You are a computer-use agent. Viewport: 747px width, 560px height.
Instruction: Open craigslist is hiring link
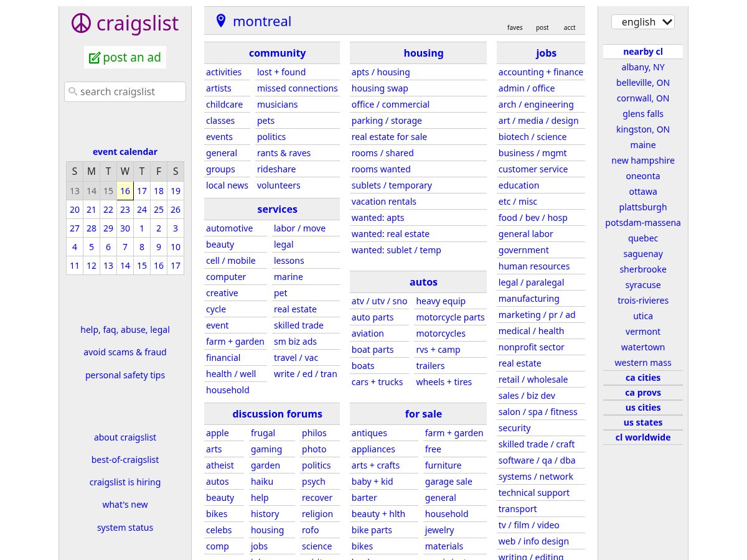point(125,482)
